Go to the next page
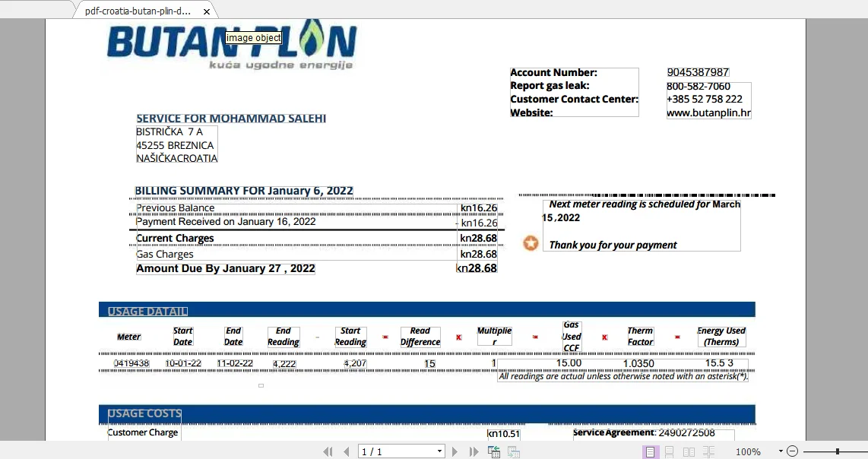The image size is (868, 459). point(455,452)
